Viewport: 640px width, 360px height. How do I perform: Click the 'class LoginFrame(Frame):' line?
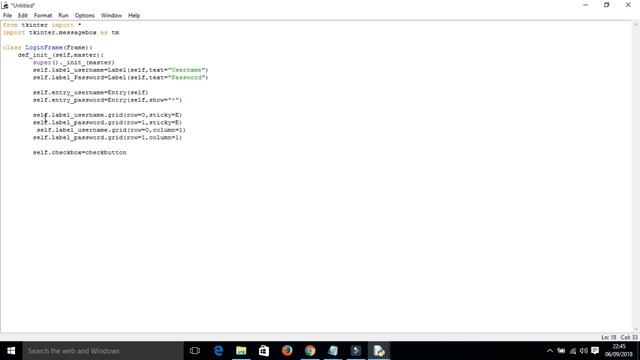48,47
